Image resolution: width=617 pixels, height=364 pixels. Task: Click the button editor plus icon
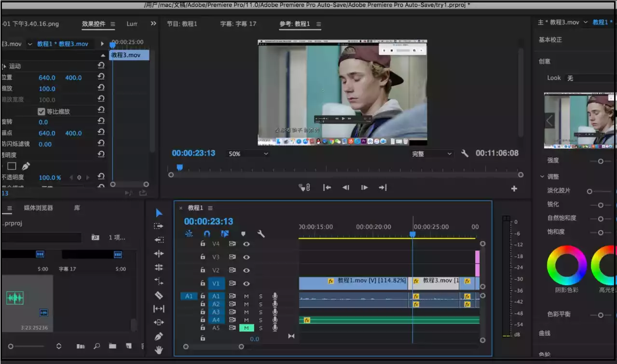[514, 189]
